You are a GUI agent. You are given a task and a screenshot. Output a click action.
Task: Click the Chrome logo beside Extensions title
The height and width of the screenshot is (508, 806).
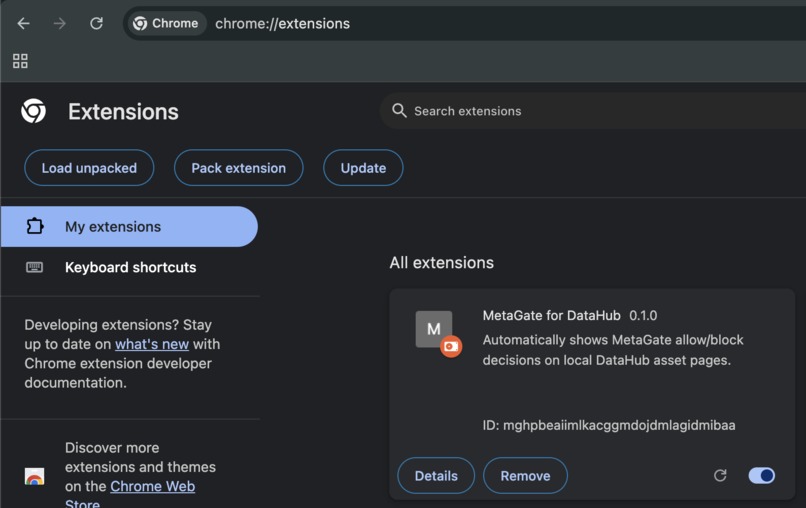click(x=33, y=111)
